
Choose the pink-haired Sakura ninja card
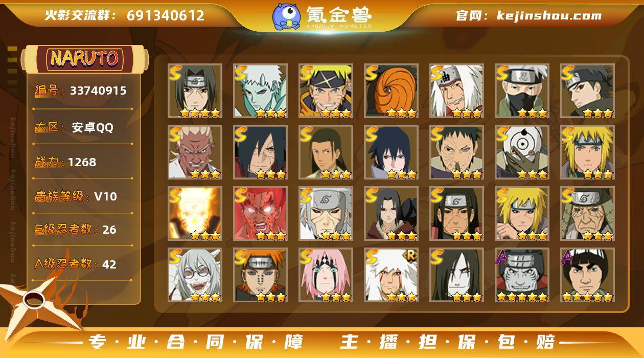coord(326,275)
